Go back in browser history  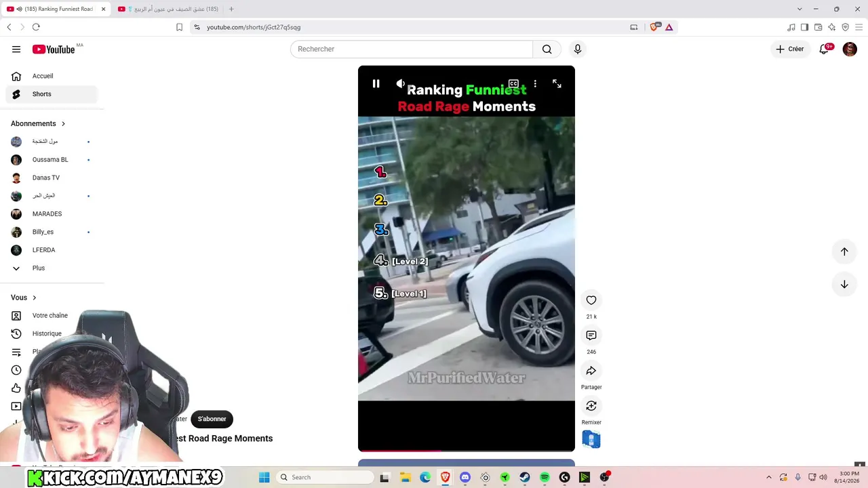(x=9, y=27)
